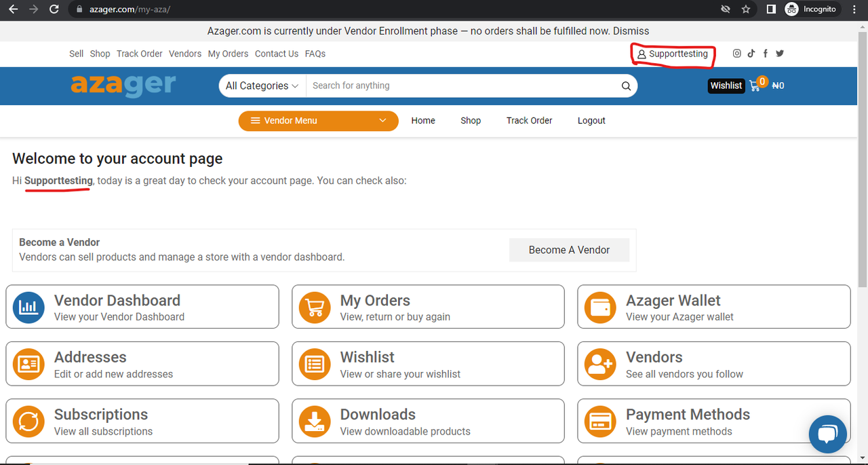Toggle the browser side panel icon
Image resolution: width=868 pixels, height=465 pixels.
[x=771, y=10]
